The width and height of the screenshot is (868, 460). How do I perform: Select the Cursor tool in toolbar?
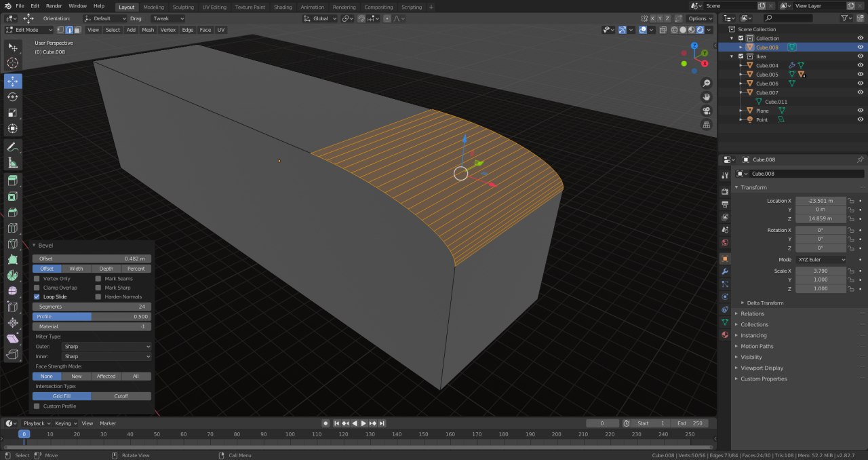(13, 63)
